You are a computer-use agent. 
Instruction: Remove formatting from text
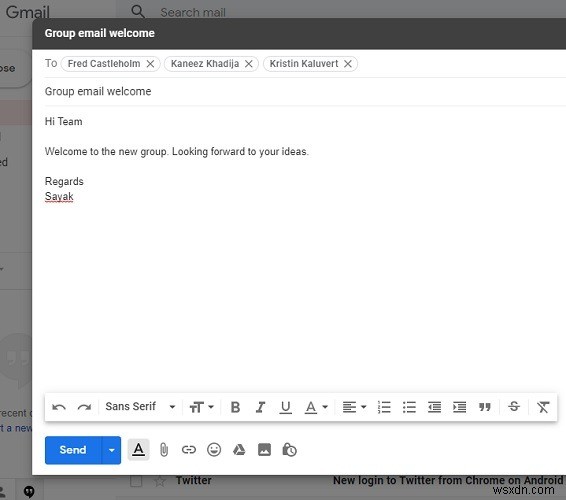(x=543, y=407)
